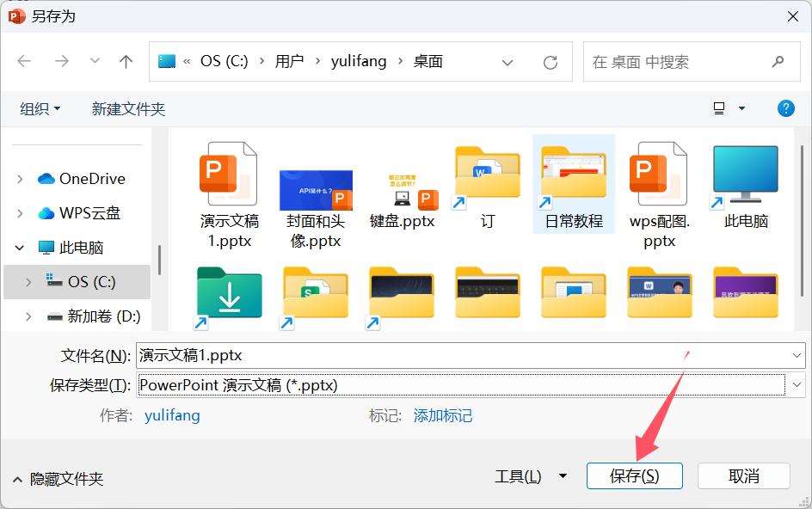
Task: Select 用户 in the address path
Action: pyautogui.click(x=289, y=61)
